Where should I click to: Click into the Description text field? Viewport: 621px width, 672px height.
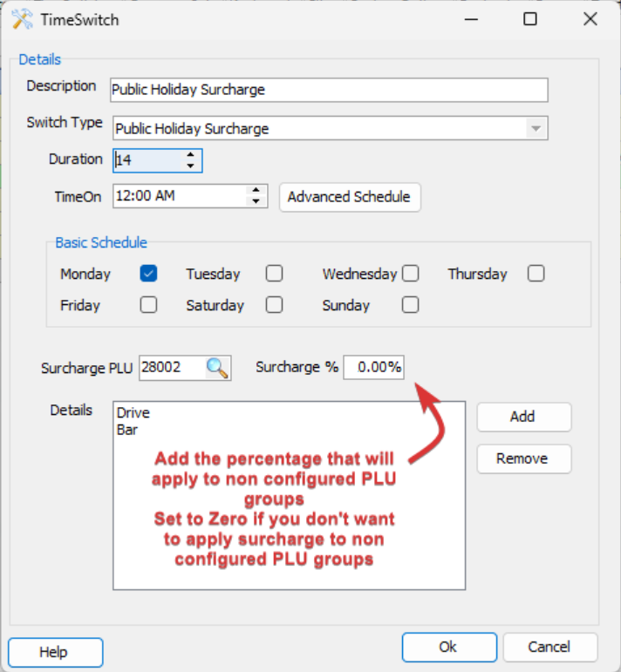(329, 90)
